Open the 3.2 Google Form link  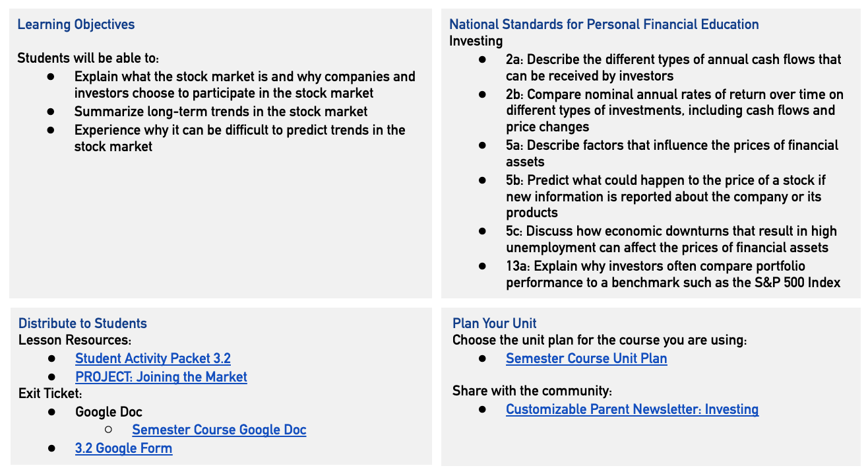123,448
